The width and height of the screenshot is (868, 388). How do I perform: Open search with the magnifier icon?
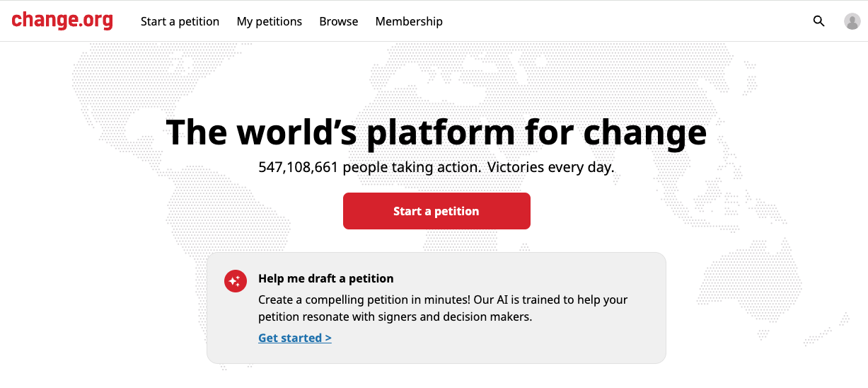tap(818, 21)
